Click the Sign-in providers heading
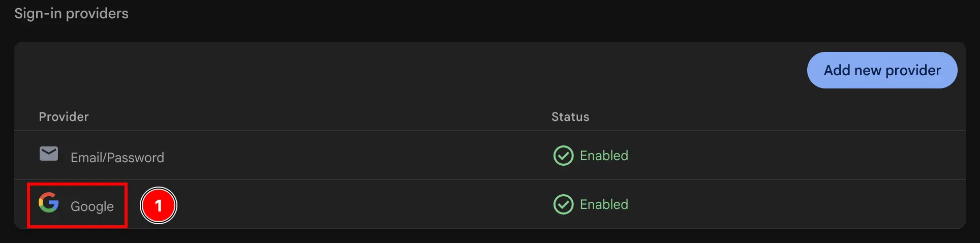Screen dimensions: 980x243 (x=71, y=13)
